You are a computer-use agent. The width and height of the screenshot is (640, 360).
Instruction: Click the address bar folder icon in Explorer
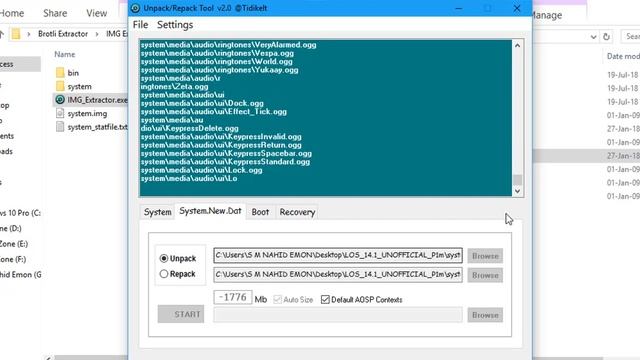16,34
